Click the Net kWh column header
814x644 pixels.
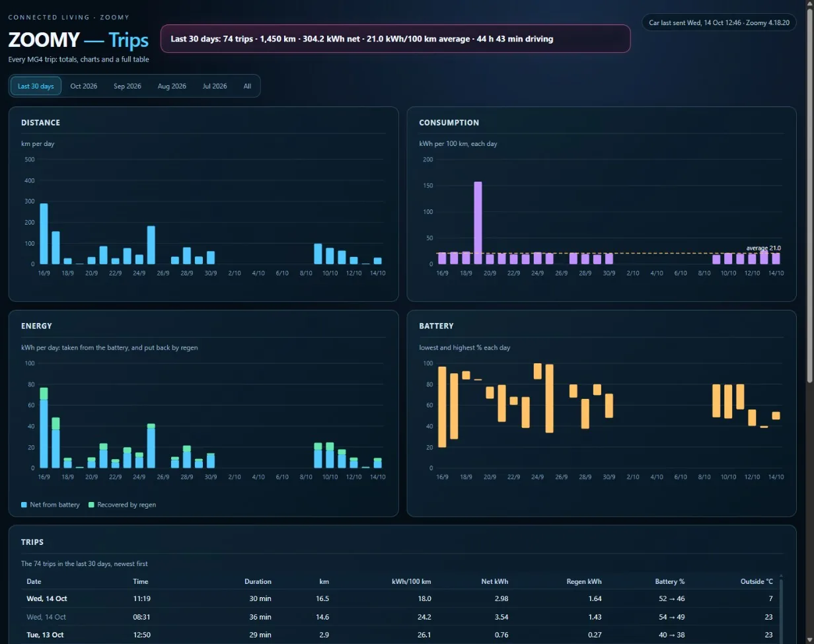coord(494,581)
